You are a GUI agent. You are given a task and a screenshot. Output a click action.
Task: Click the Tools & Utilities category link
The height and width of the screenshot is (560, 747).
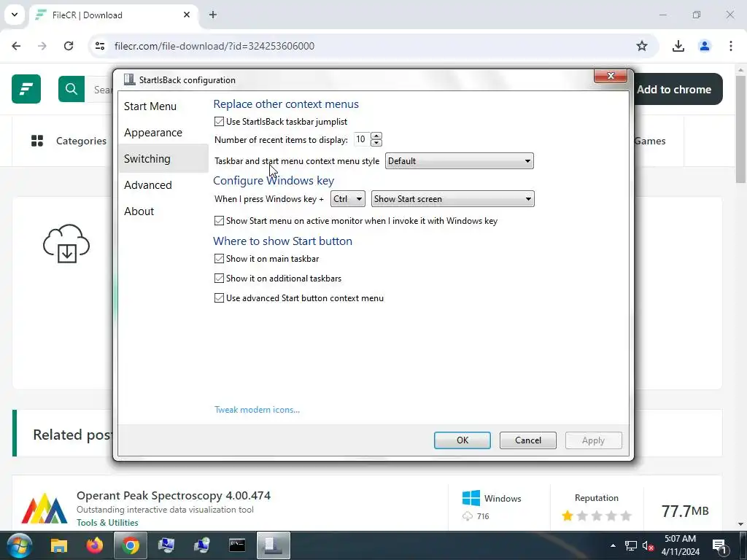point(107,522)
